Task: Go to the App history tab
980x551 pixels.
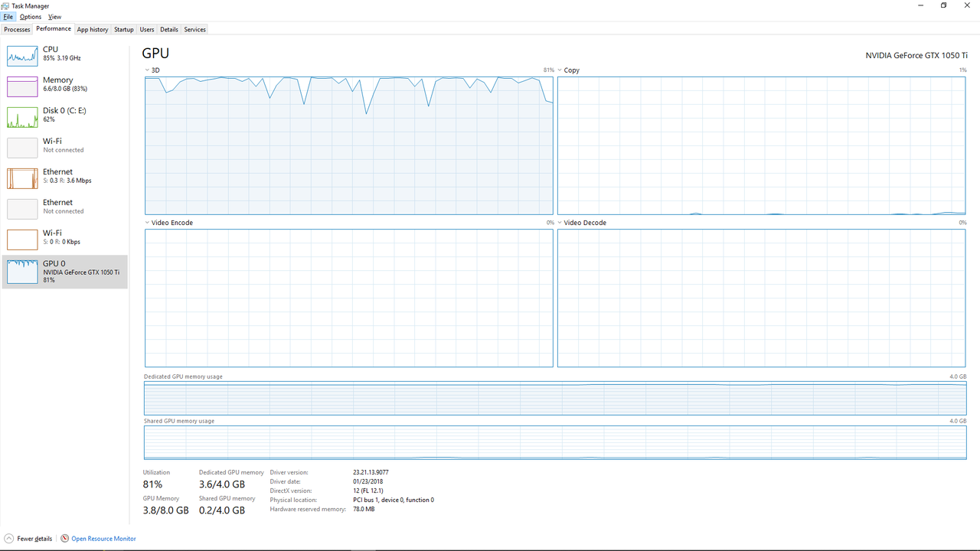Action: click(x=93, y=30)
